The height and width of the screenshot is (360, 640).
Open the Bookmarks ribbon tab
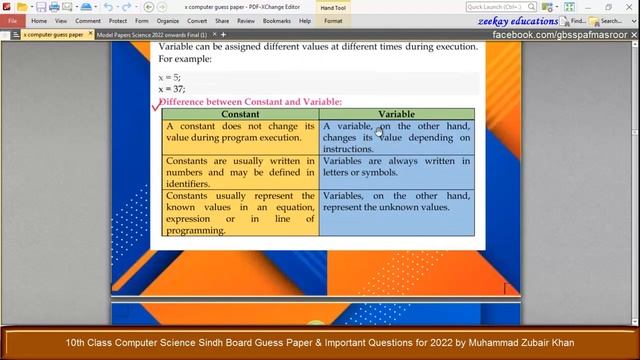(x=277, y=21)
